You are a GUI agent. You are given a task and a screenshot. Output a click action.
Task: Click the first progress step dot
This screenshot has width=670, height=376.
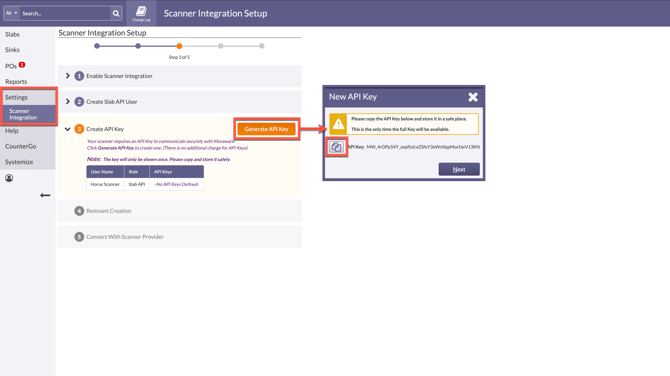click(97, 46)
